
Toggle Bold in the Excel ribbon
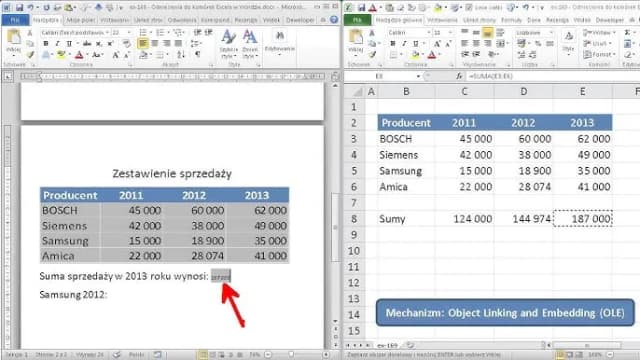393,43
